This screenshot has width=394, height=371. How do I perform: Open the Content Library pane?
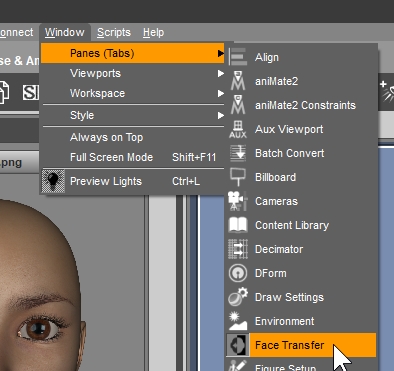[302, 225]
